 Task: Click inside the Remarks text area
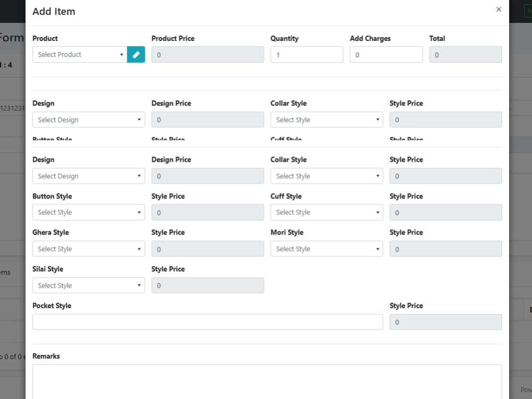(x=267, y=382)
